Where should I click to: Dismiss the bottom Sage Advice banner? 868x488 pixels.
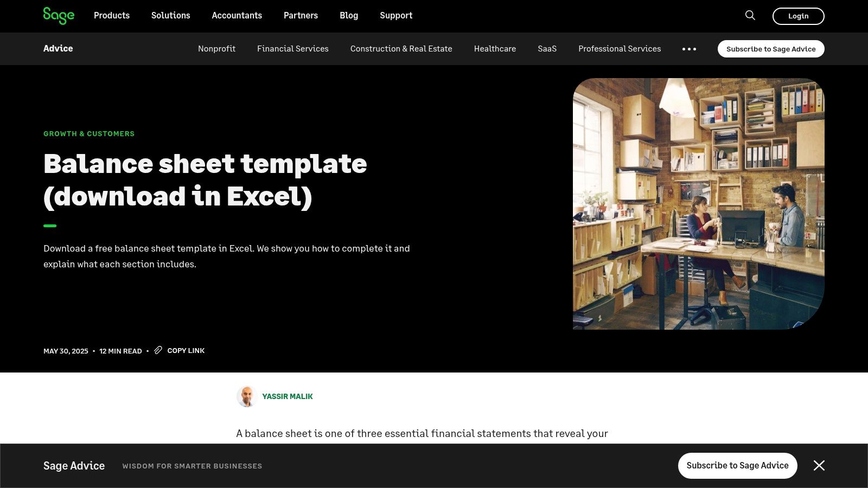(819, 465)
